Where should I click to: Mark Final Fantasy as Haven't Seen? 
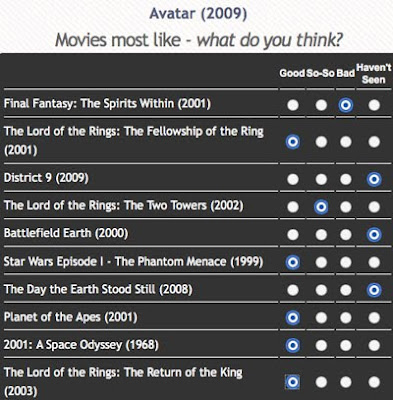(374, 105)
